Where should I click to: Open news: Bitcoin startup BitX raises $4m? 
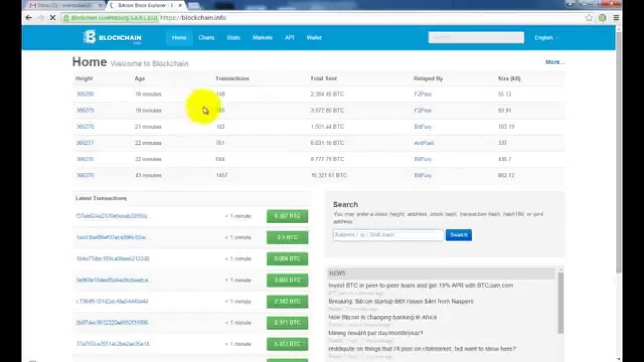point(401,301)
